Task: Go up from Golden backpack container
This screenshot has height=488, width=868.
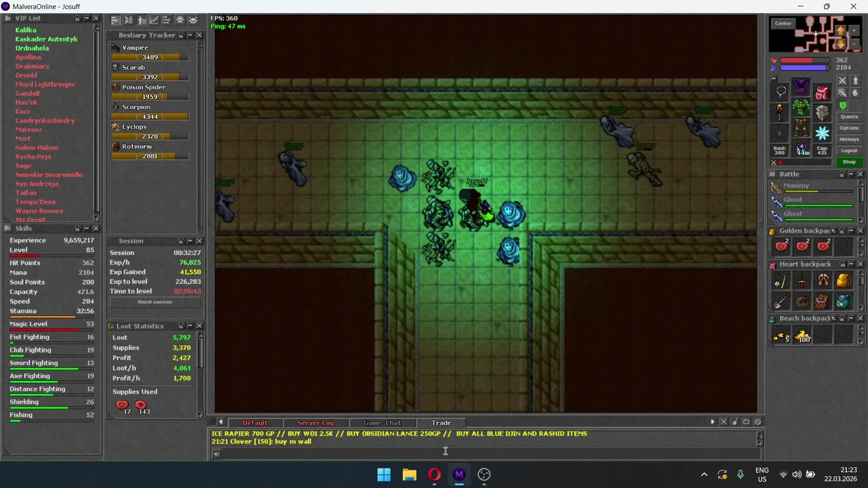Action: point(834,231)
